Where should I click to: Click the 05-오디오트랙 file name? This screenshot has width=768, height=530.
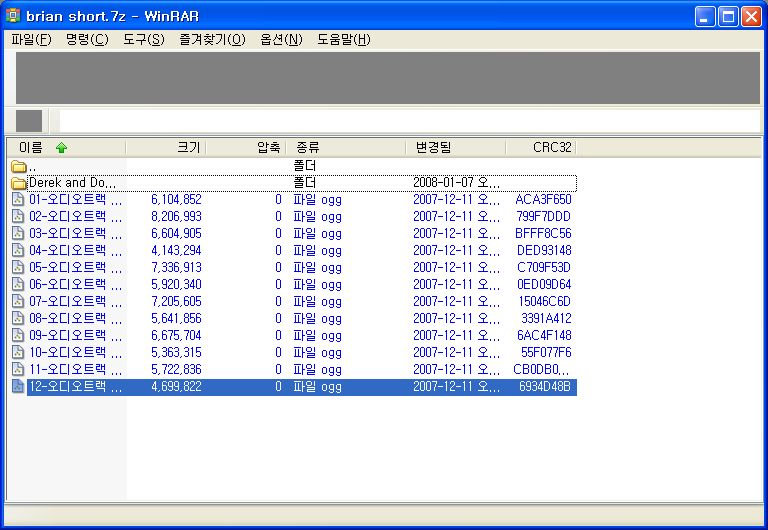click(x=75, y=267)
